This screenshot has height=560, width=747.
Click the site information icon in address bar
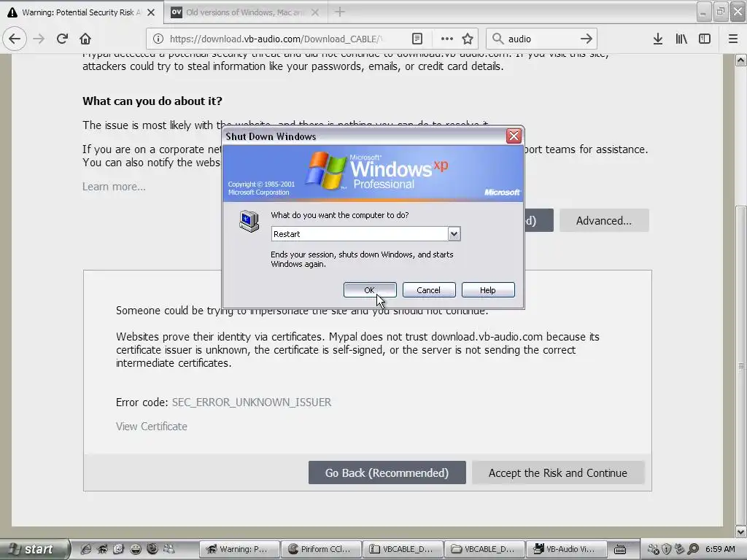click(x=158, y=39)
